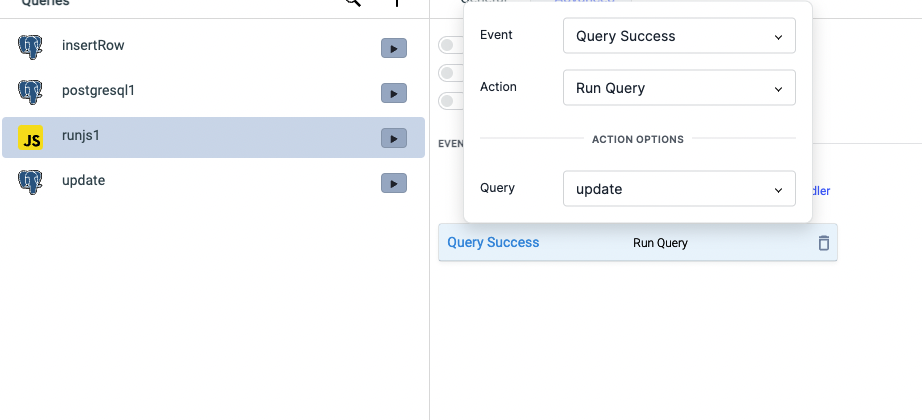Select the insertRow query in the list
Image resolution: width=922 pixels, height=420 pixels.
[93, 45]
